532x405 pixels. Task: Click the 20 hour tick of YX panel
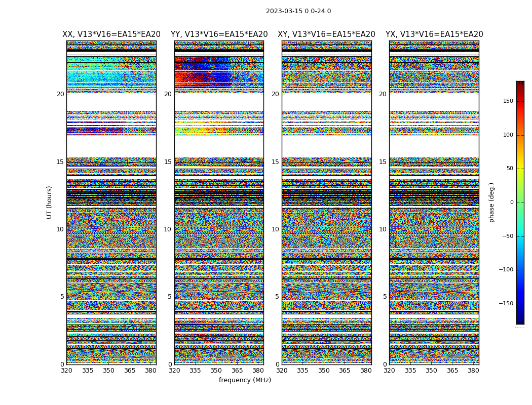point(383,94)
